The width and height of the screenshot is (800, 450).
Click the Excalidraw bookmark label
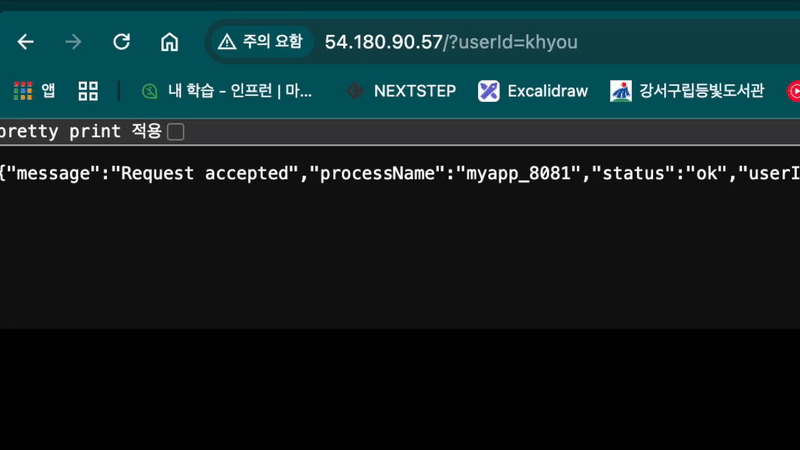[x=547, y=91]
